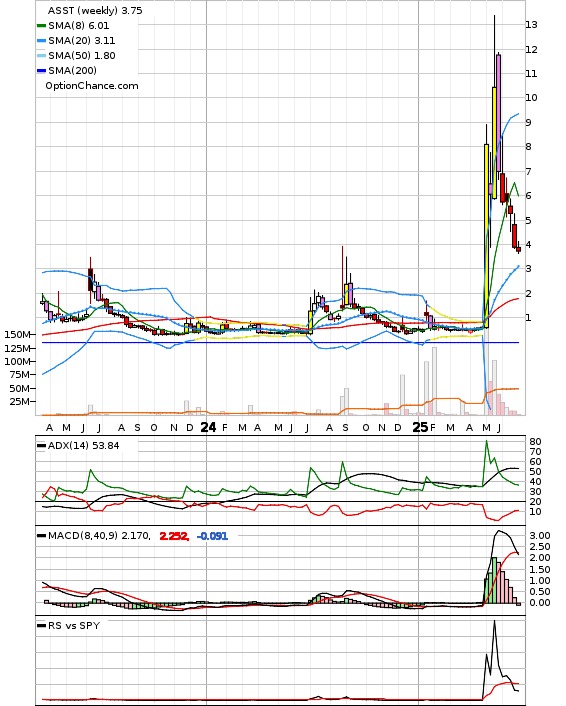Click the blue SMA(20) legend swatch
Screen dimensions: 566x706
coord(41,41)
